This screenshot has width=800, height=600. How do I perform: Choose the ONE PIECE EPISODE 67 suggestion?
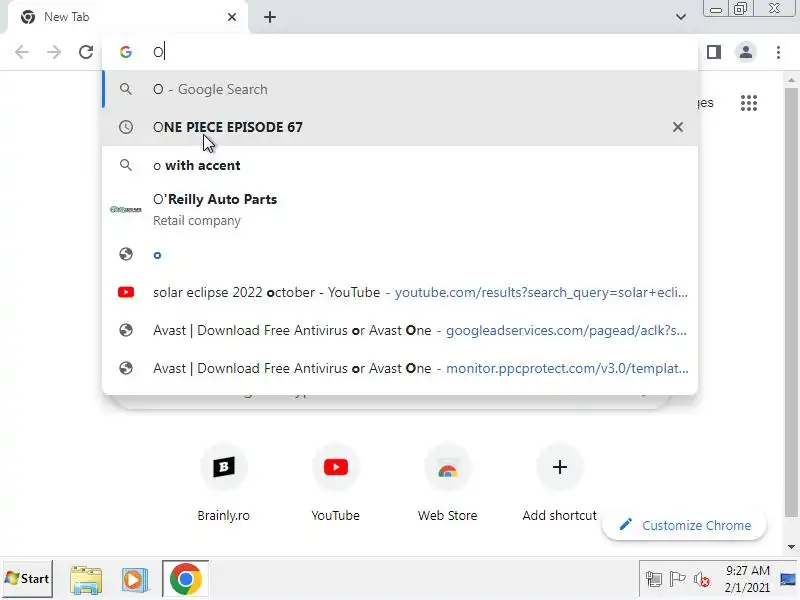[x=400, y=127]
